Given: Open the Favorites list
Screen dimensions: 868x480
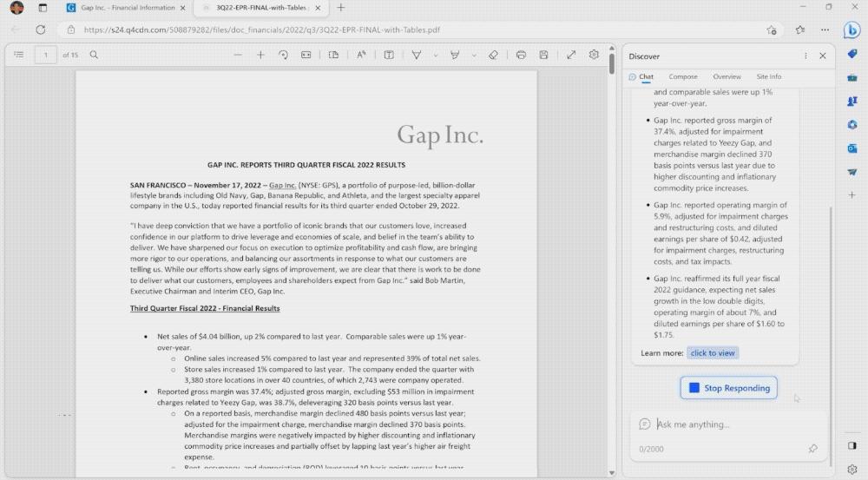Looking at the screenshot, I should [800, 30].
